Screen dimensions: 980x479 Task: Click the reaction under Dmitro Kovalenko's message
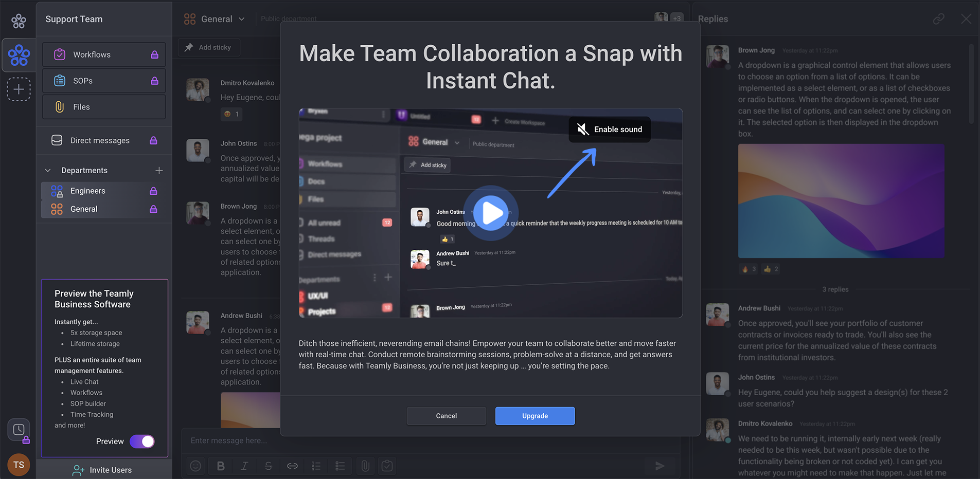pyautogui.click(x=231, y=114)
